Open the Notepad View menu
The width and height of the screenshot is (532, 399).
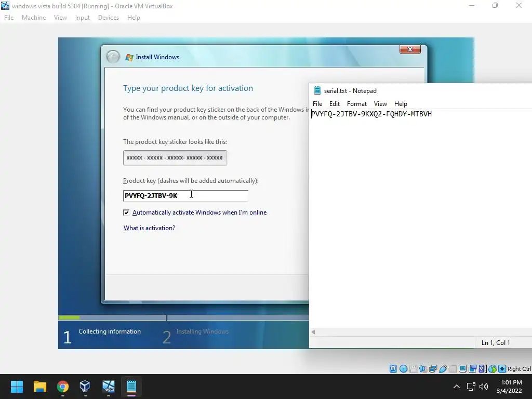(380, 104)
